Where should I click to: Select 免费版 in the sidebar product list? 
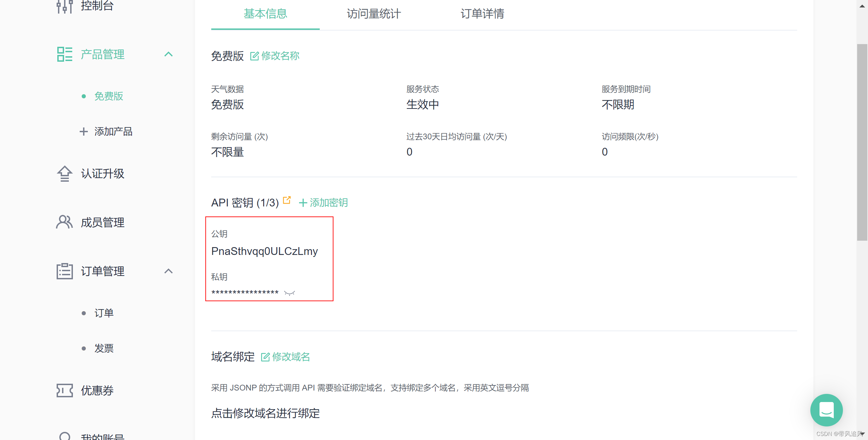(108, 96)
